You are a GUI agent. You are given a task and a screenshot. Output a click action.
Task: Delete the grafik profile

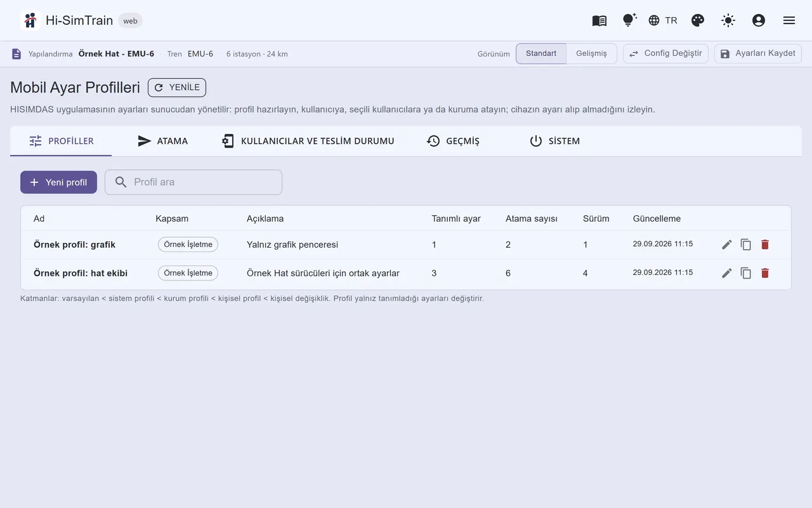765,244
